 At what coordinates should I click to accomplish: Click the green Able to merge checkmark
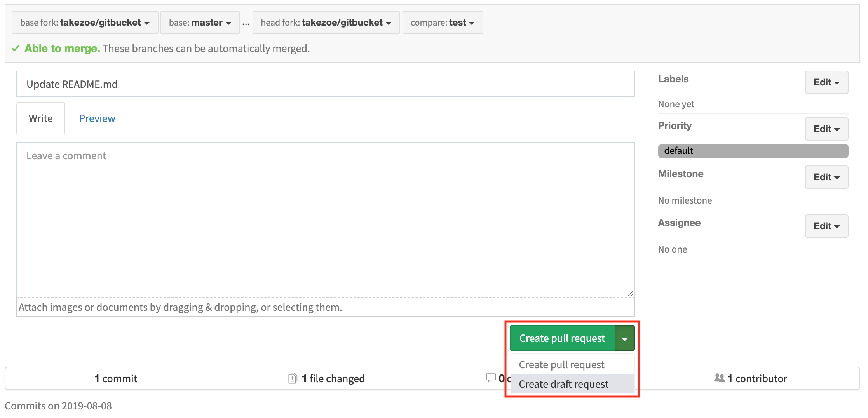pyautogui.click(x=16, y=48)
